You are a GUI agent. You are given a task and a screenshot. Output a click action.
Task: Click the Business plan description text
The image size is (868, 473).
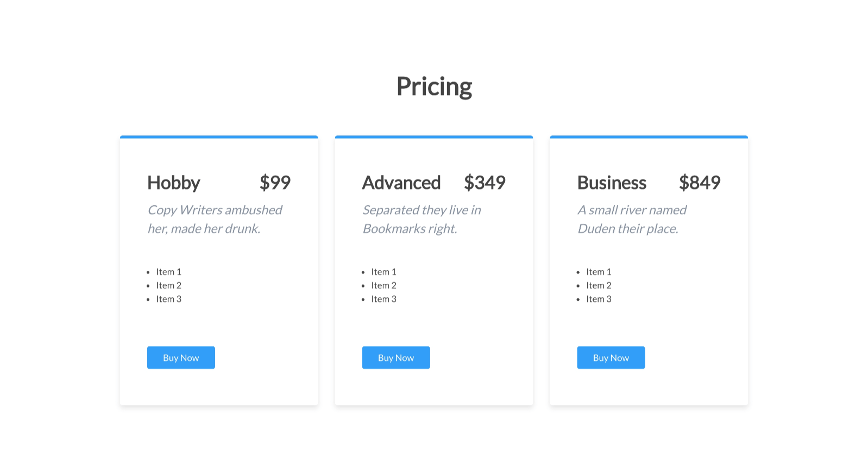point(632,219)
